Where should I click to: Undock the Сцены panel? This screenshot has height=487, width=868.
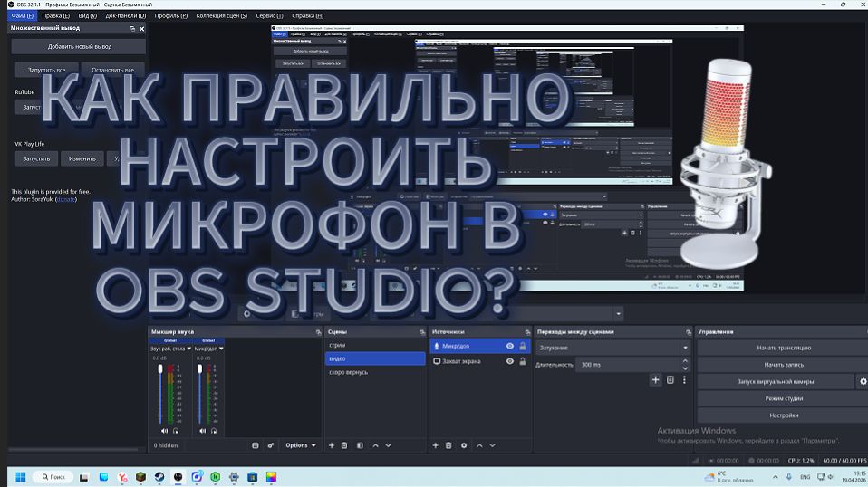pyautogui.click(x=422, y=332)
